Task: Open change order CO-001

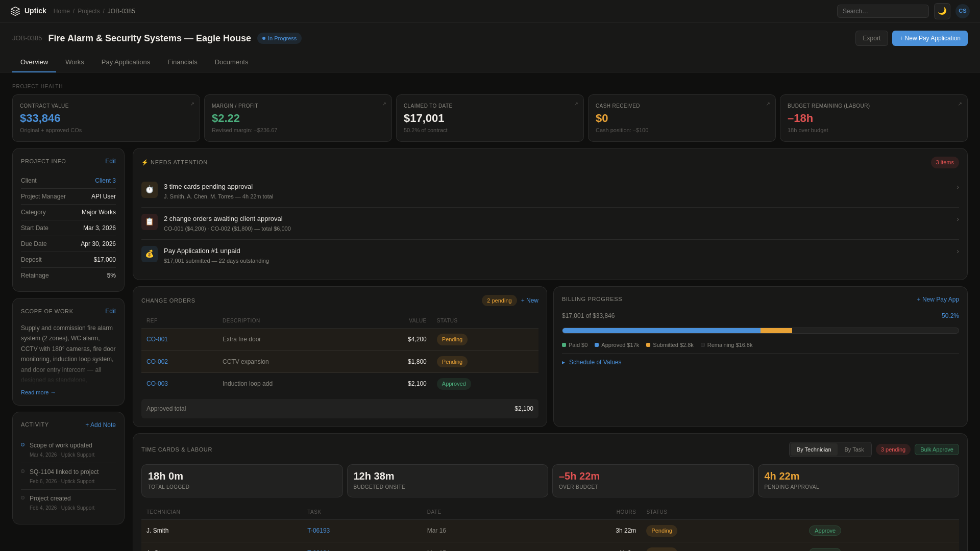Action: (157, 339)
